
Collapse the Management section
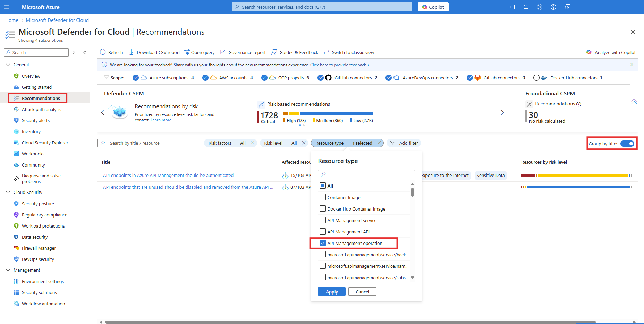click(x=8, y=270)
